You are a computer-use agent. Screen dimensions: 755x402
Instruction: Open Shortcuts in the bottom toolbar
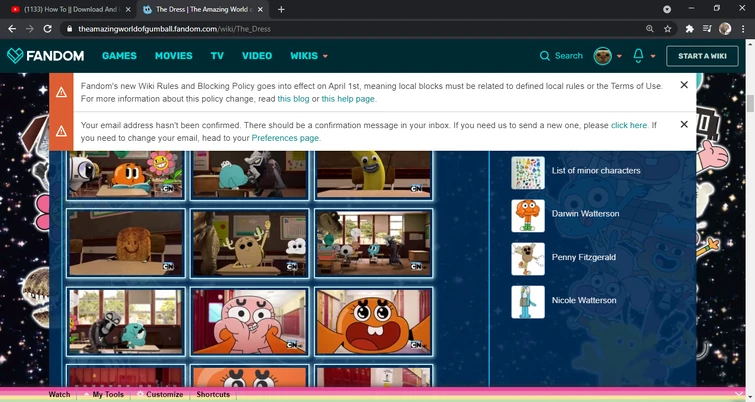coord(213,394)
